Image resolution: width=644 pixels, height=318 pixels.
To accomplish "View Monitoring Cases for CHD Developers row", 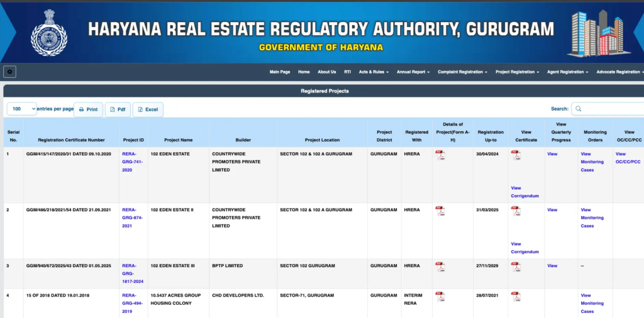I will pyautogui.click(x=592, y=303).
